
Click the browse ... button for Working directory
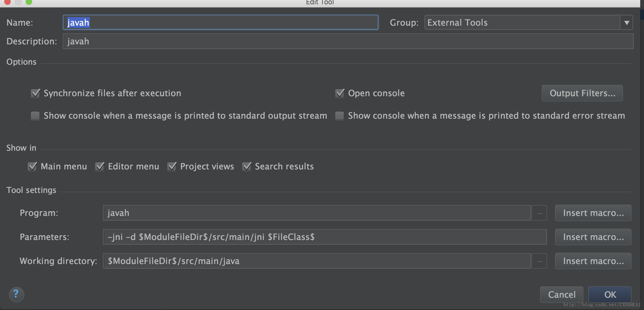tap(540, 261)
